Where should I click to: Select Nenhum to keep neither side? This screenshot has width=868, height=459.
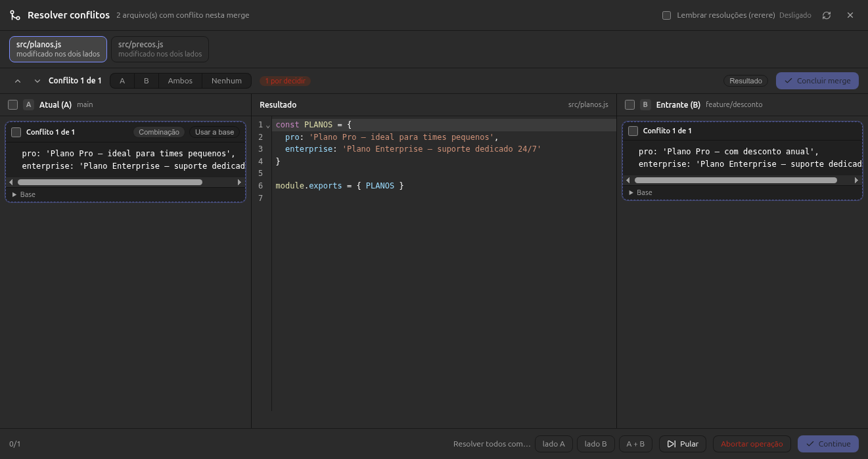pos(227,81)
